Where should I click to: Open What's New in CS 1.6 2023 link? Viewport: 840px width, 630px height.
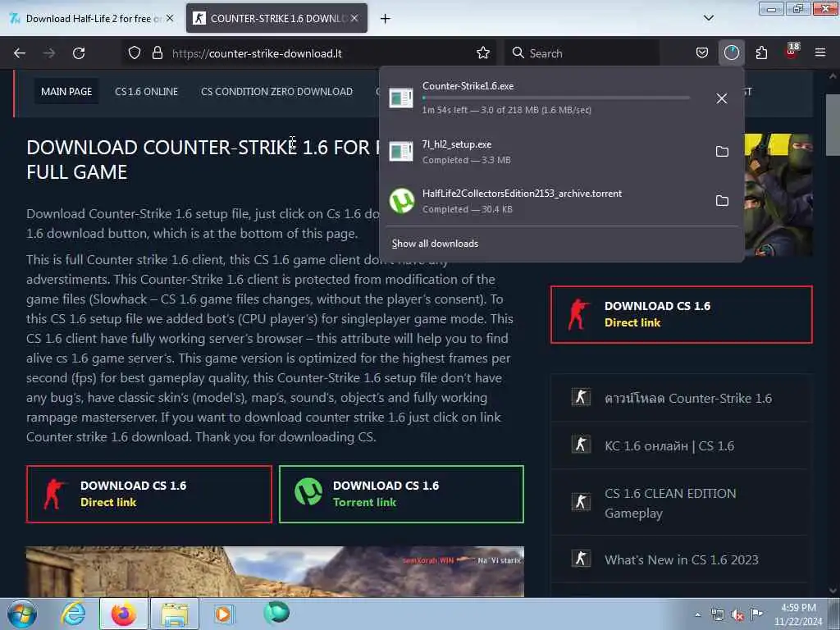click(x=681, y=559)
